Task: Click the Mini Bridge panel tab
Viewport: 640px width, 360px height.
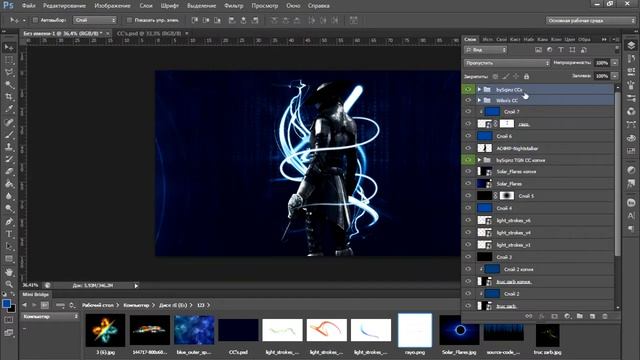Action: (36, 294)
